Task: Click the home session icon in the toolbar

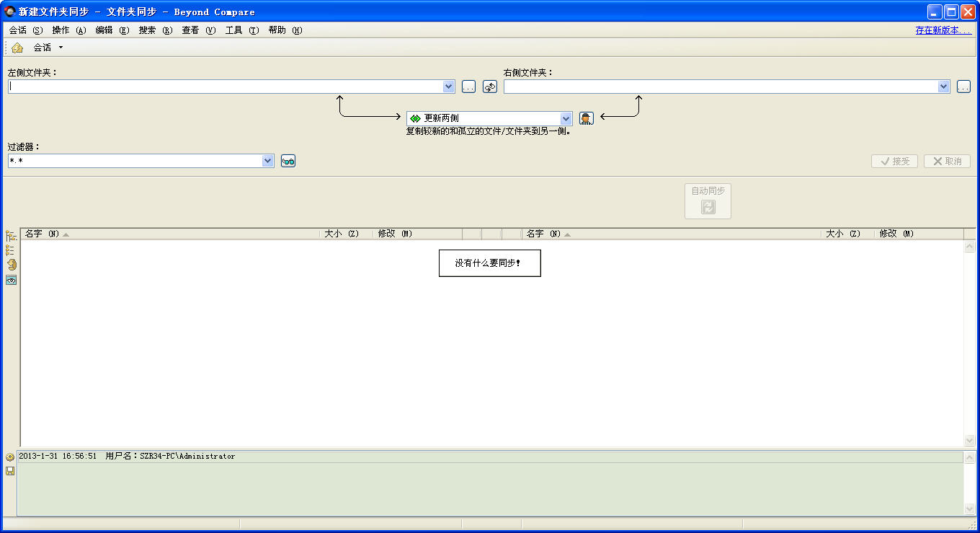Action: [17, 48]
